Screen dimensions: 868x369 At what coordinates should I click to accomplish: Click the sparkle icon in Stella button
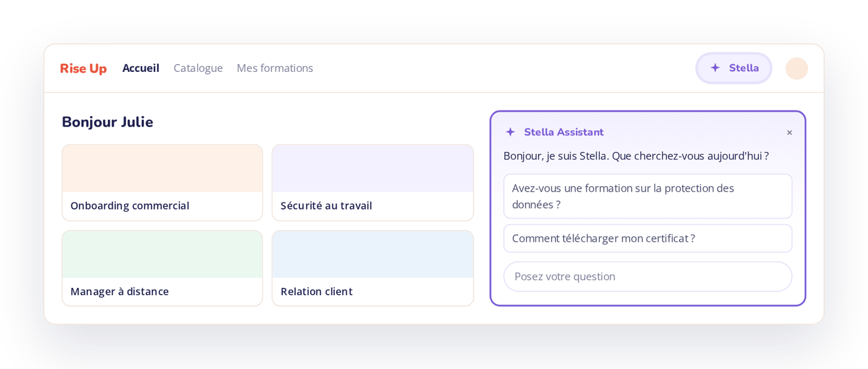(715, 68)
